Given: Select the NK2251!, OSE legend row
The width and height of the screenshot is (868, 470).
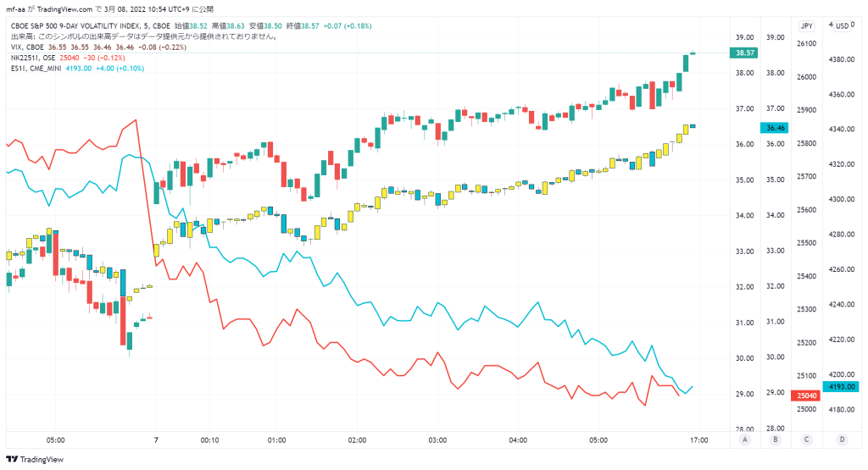Looking at the screenshot, I should click(68, 58).
